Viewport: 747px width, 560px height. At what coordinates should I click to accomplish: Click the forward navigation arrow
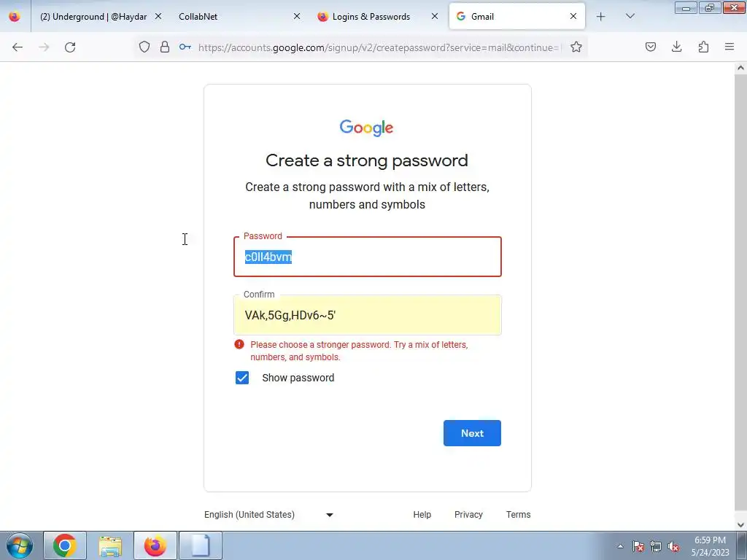point(44,47)
